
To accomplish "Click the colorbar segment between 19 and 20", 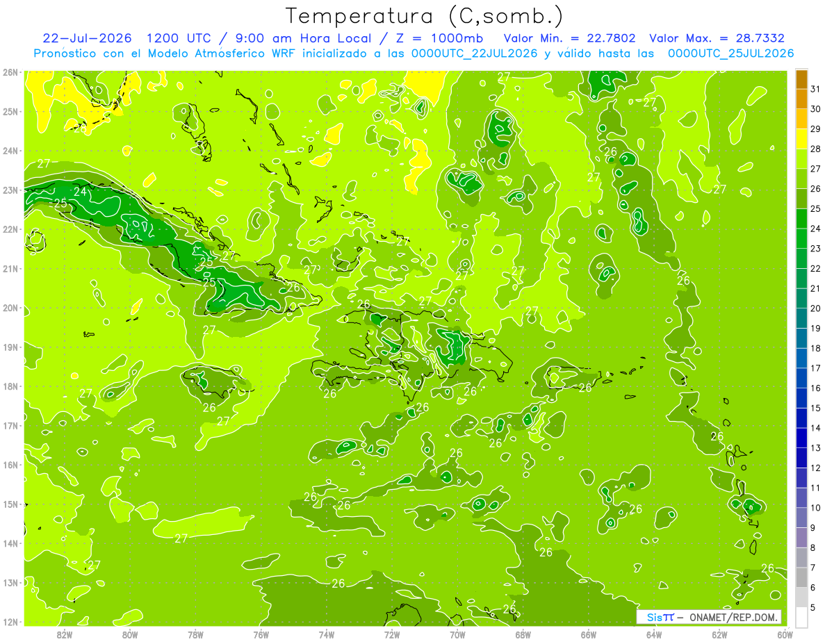I will click(801, 319).
